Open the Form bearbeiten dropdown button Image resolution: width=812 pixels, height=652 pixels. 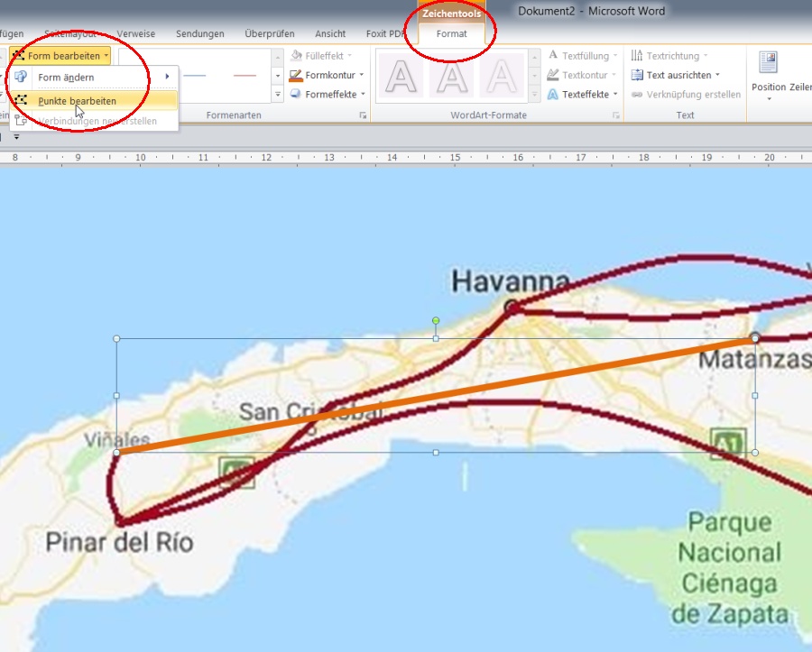pyautogui.click(x=60, y=55)
